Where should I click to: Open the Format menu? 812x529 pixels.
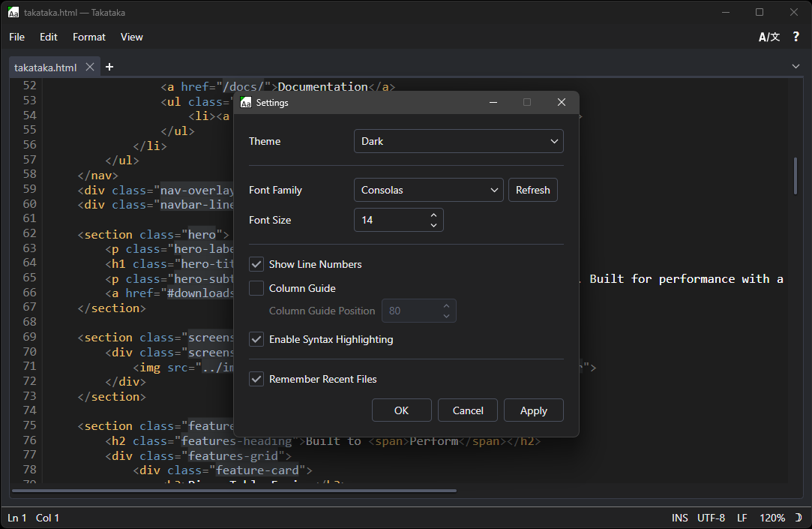point(88,36)
